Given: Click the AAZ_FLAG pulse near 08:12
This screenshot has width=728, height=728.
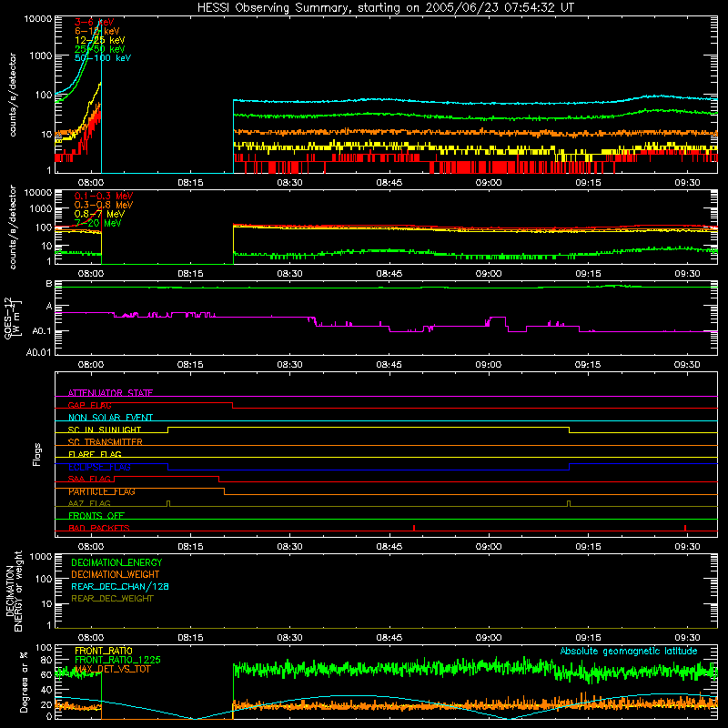Looking at the screenshot, I should (168, 503).
